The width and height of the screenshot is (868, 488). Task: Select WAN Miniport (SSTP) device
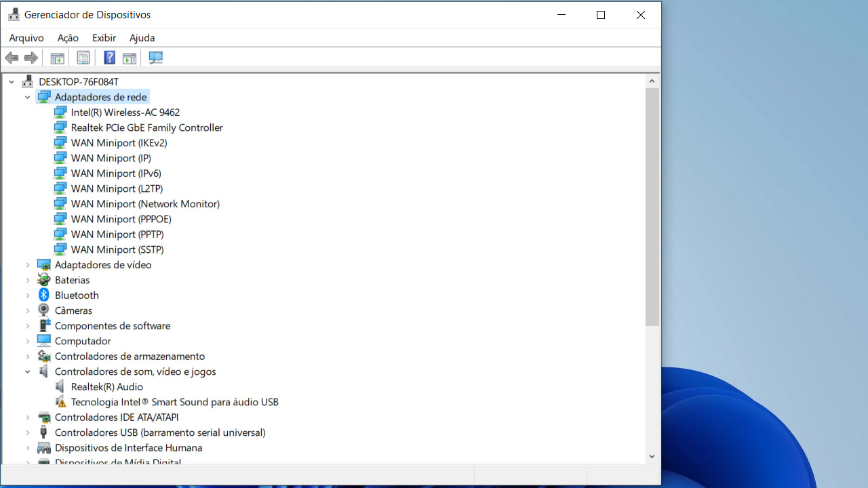click(117, 249)
